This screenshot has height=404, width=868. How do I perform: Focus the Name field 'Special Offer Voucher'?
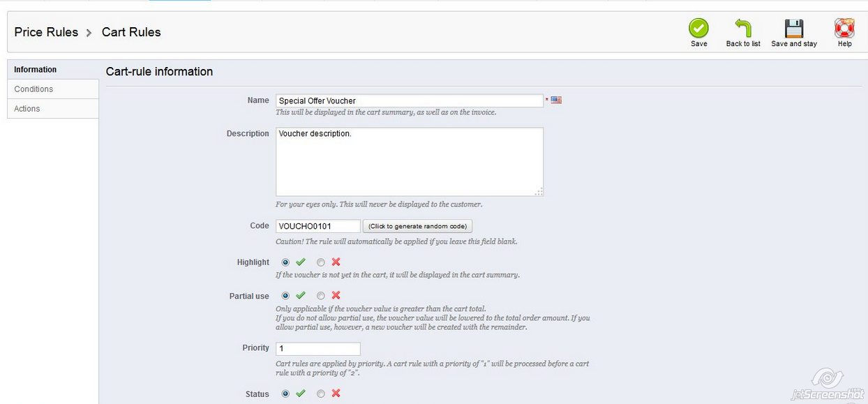tap(410, 100)
